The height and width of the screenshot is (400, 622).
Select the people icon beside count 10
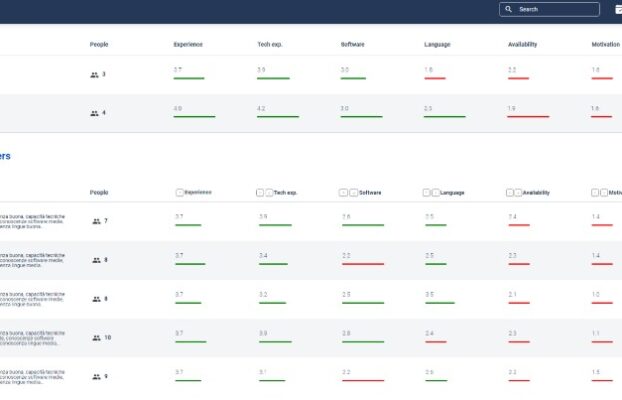[96, 338]
